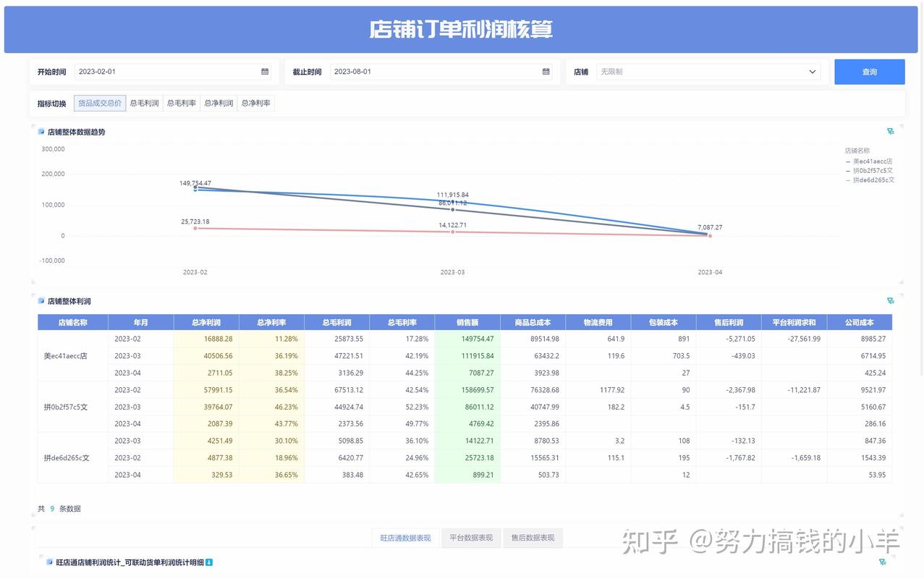Click company cost cell 9521.97

[x=860, y=390]
